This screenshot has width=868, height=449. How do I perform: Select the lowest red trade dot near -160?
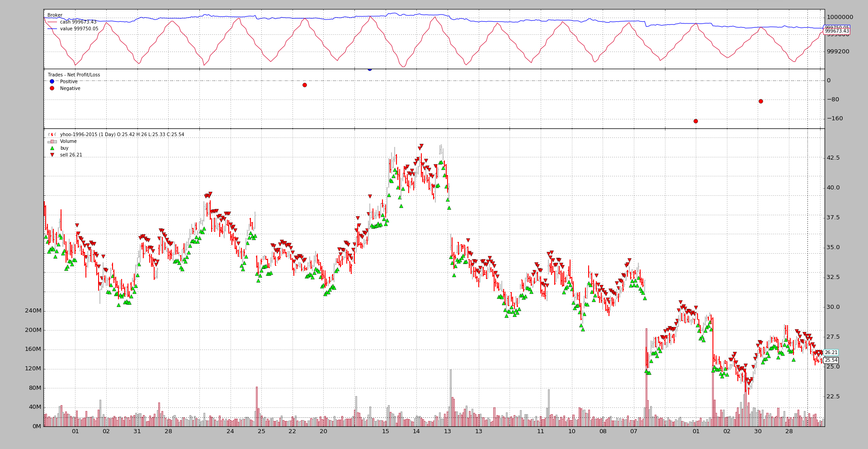point(696,121)
